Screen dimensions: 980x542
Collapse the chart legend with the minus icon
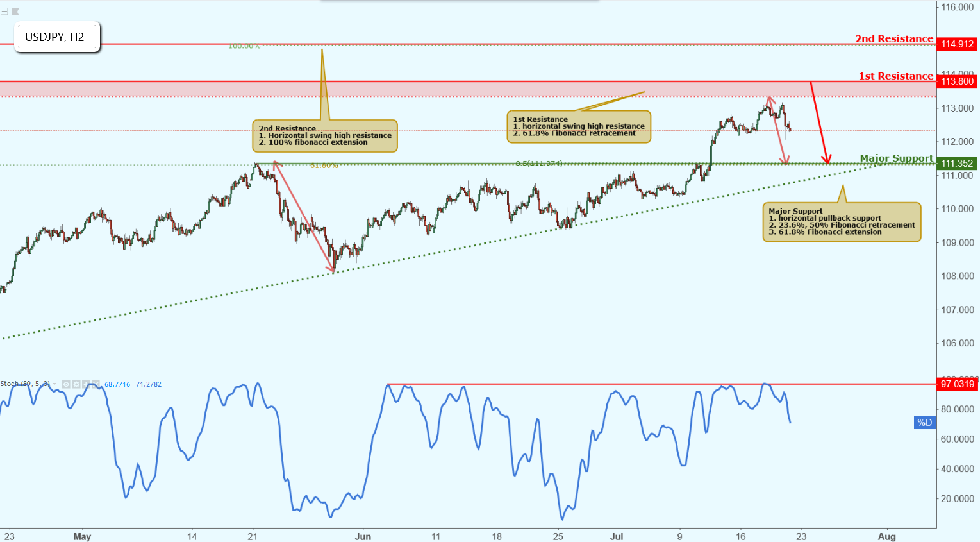(4, 12)
